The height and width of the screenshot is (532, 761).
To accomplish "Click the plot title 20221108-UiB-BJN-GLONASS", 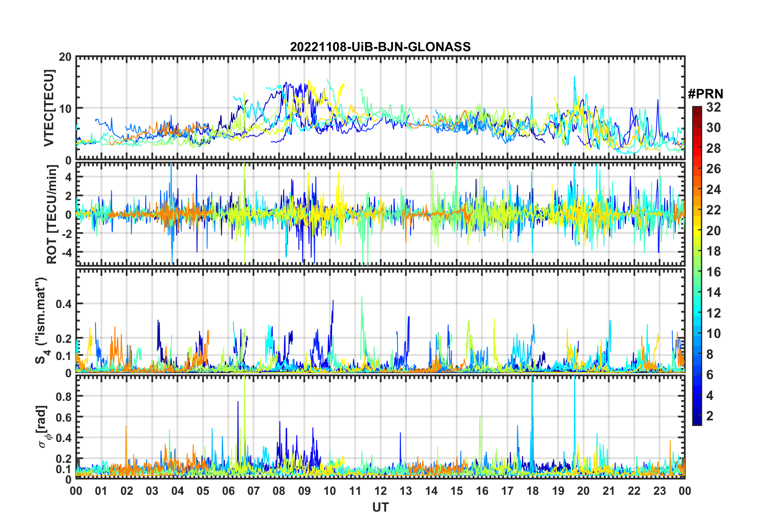I will click(x=380, y=47).
